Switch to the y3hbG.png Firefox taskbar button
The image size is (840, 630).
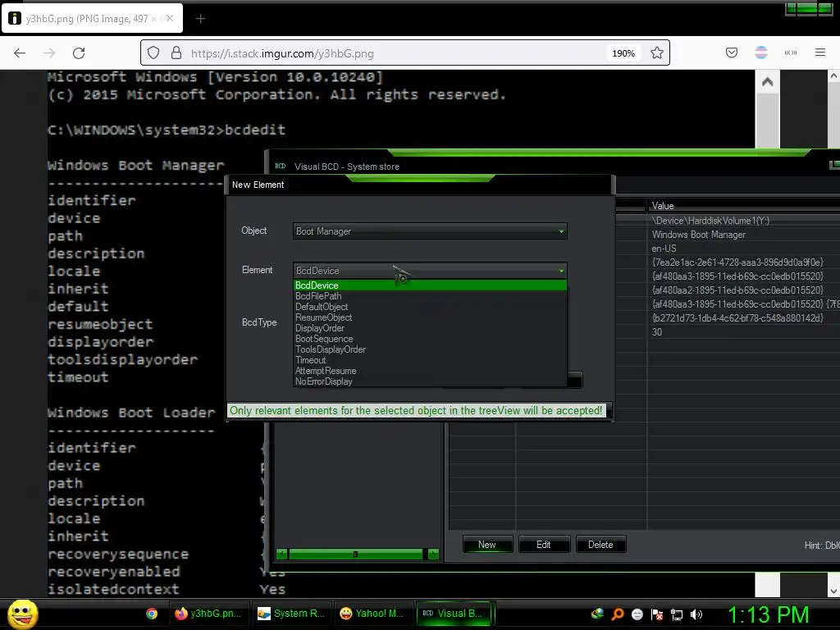click(x=208, y=614)
